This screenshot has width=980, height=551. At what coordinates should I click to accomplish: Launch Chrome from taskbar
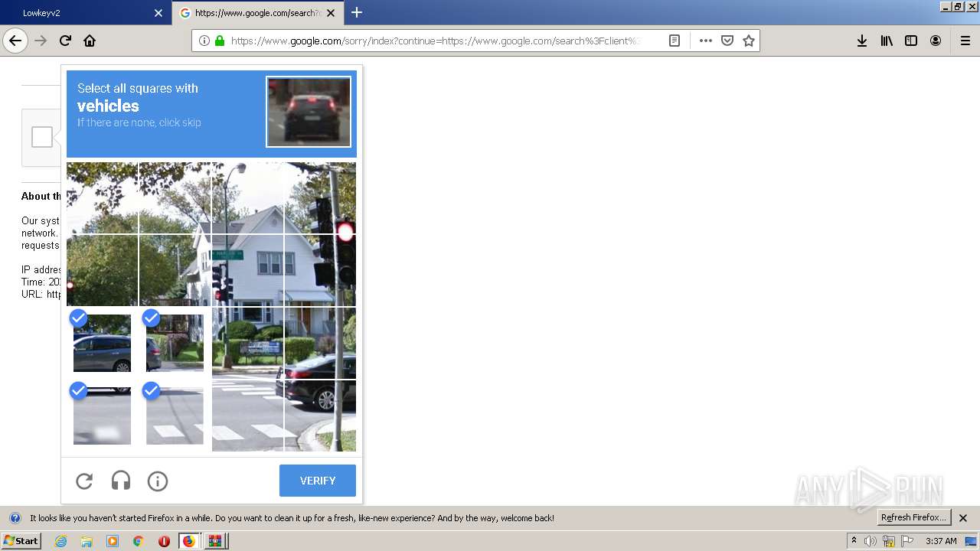coord(138,541)
